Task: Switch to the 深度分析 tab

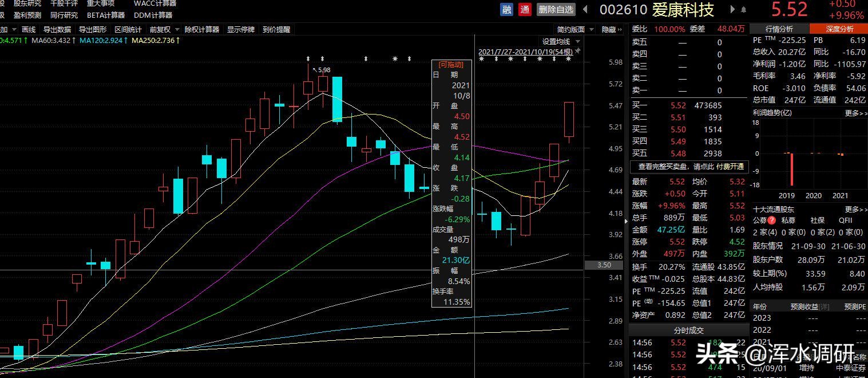Action: pos(839,29)
